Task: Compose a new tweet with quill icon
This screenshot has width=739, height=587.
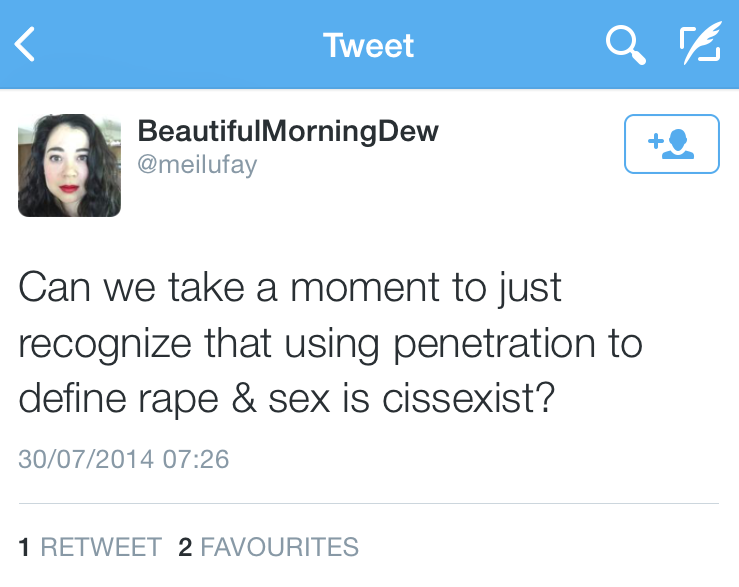Action: coord(700,45)
